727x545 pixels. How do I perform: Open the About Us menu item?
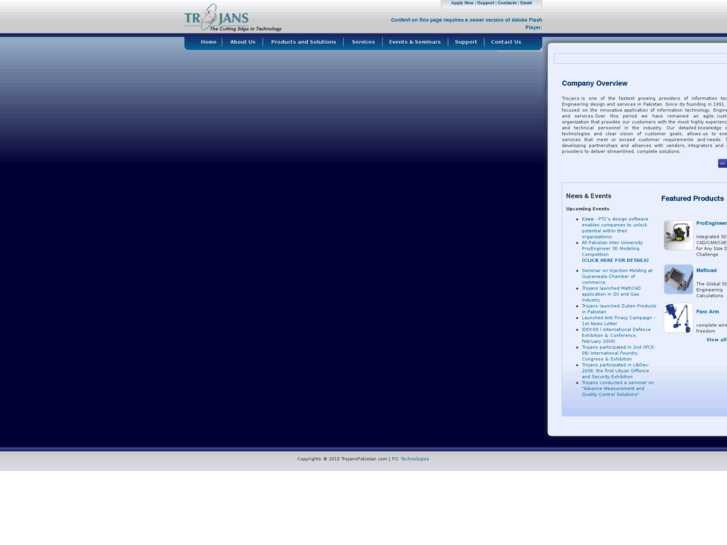pos(242,42)
